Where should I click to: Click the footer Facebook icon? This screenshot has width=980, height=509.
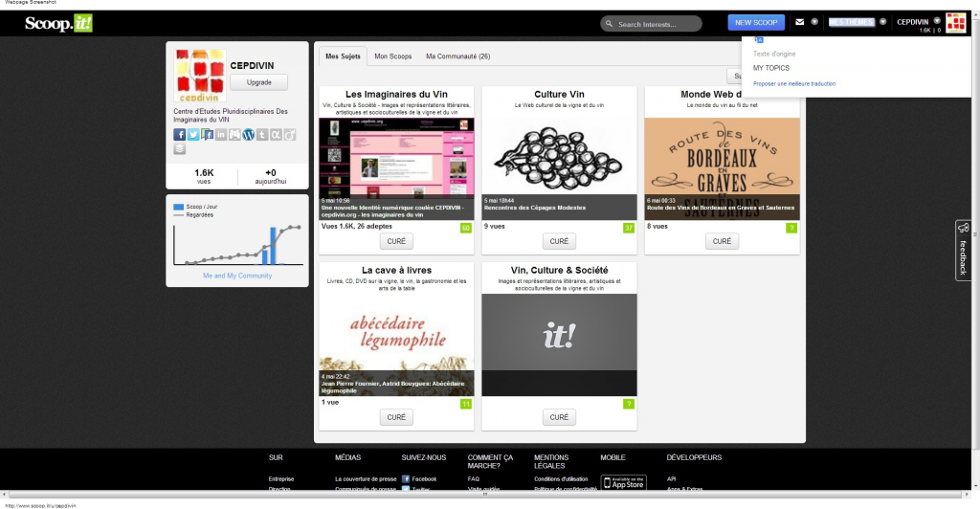click(x=406, y=479)
